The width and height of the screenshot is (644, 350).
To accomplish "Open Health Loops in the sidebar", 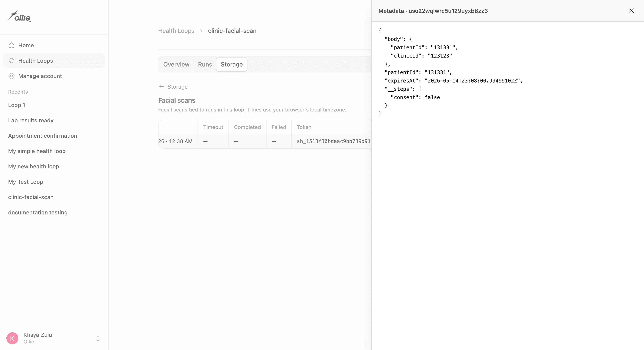I will click(54, 61).
